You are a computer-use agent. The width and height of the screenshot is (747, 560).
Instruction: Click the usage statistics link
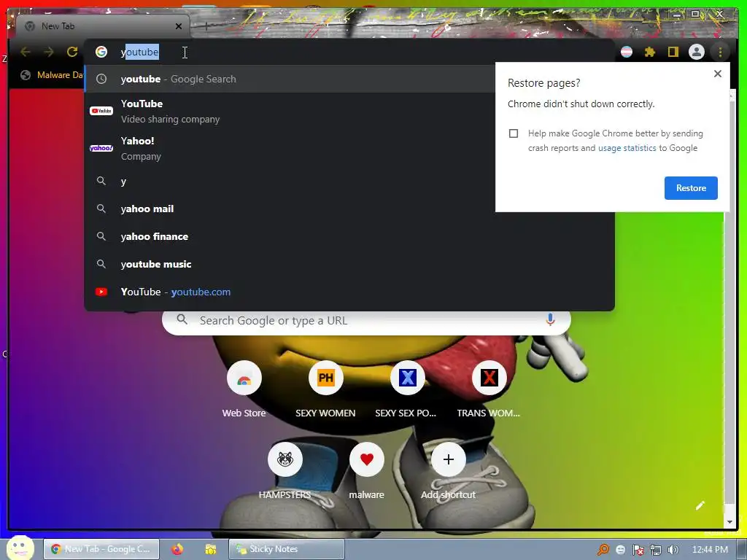(x=627, y=148)
